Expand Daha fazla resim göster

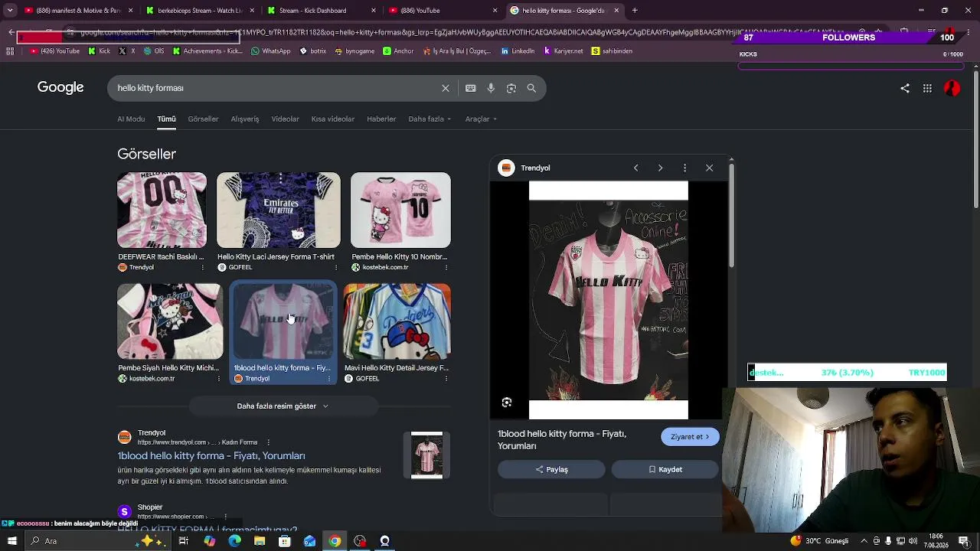click(283, 406)
